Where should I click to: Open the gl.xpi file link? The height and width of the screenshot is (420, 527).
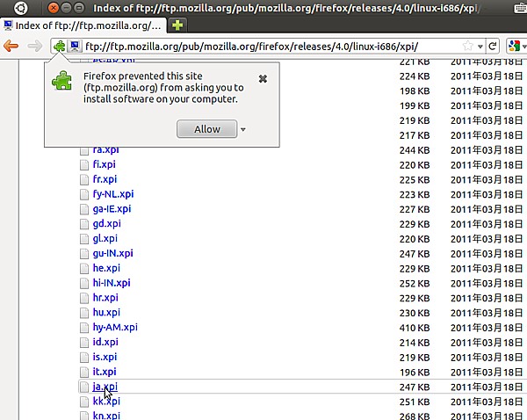105,238
